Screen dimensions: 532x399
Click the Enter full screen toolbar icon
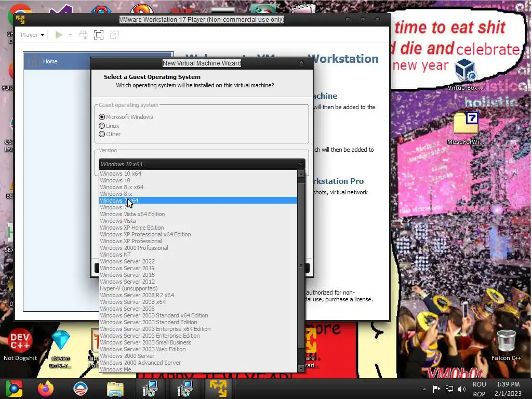click(99, 35)
